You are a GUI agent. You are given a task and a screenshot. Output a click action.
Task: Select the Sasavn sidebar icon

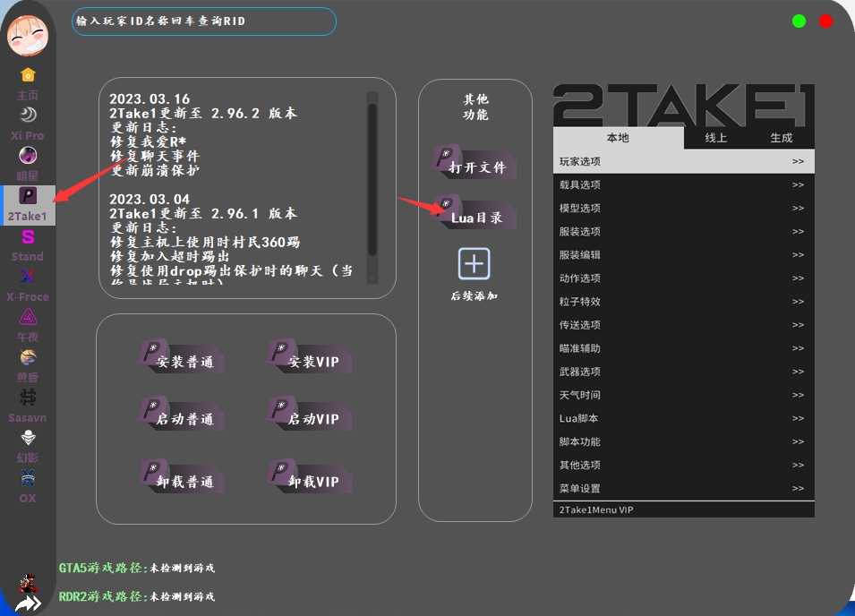click(28, 398)
